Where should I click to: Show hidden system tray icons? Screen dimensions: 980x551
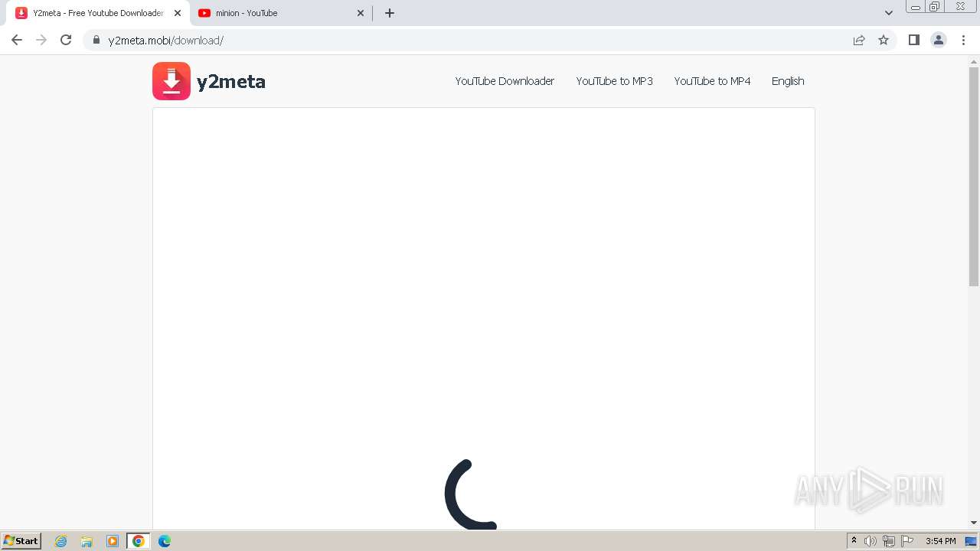pos(854,541)
